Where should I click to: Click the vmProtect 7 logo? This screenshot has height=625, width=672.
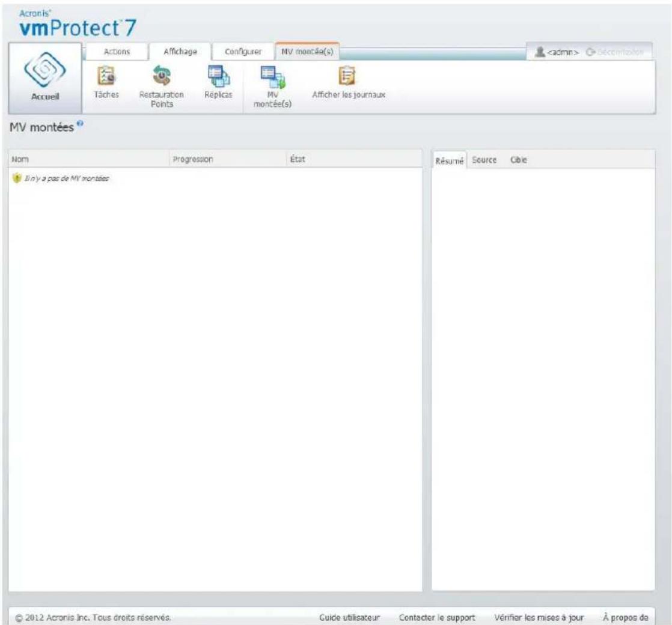[x=78, y=25]
